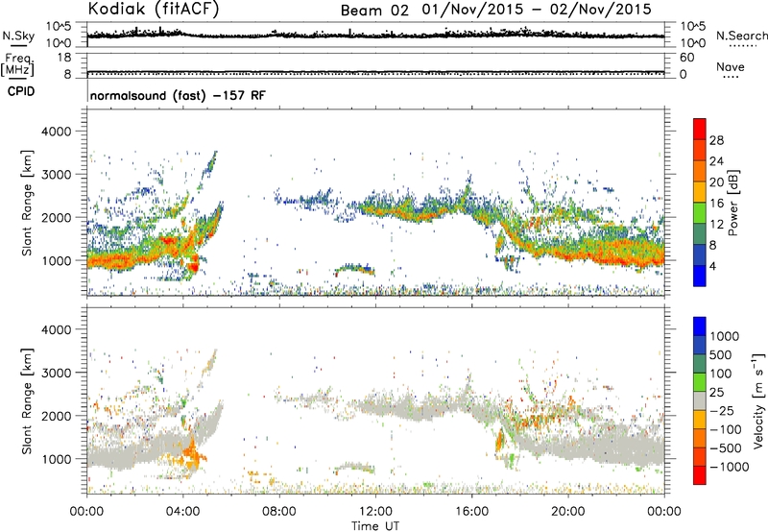Image resolution: width=768 pixels, height=532 pixels.
Task: Click the '16' tick on Power colorbar
Action: click(716, 204)
